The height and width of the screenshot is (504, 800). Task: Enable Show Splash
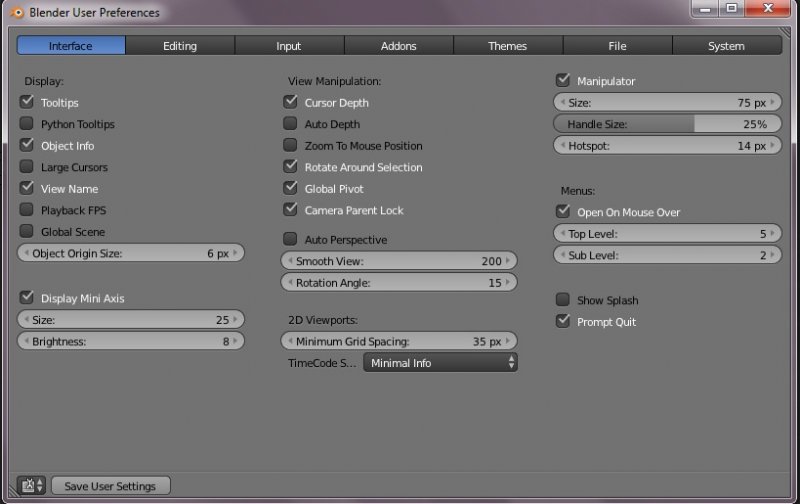[563, 299]
